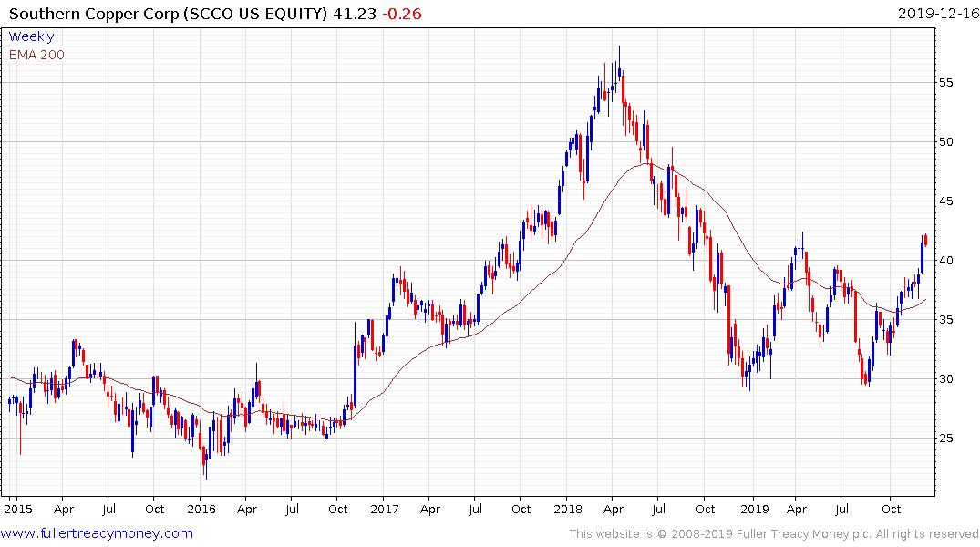Click the 25 price axis label
The width and height of the screenshot is (980, 547).
[x=946, y=439]
